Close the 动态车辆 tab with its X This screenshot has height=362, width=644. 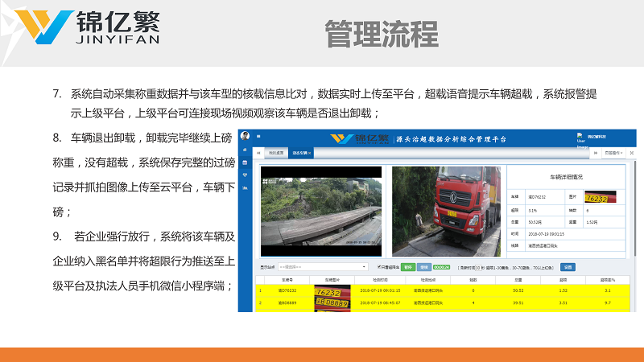pos(312,152)
